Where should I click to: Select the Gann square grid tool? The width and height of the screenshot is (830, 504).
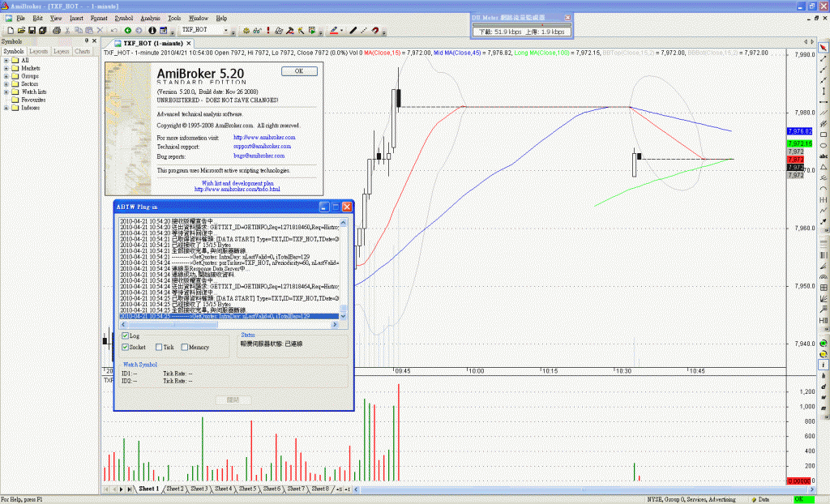pos(824,288)
